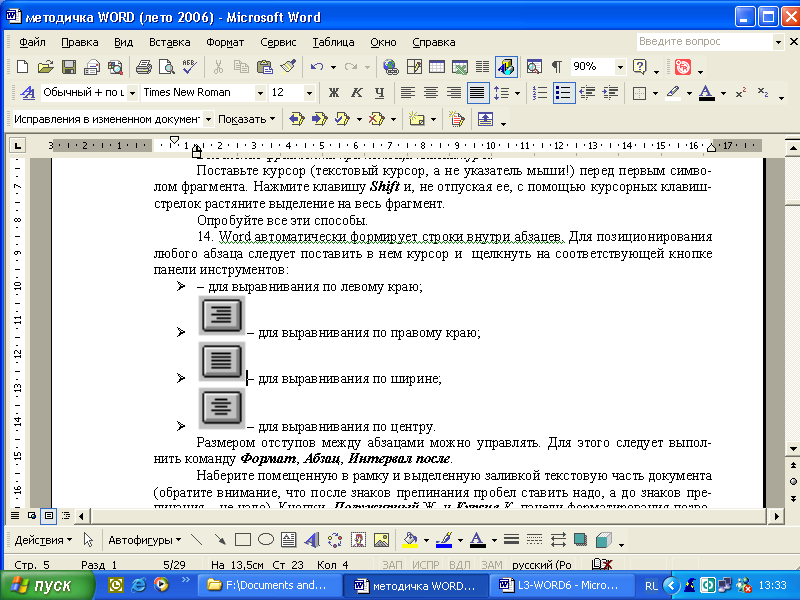800x600 pixels.
Task: Toggle the show paragraph marks button
Action: tap(557, 67)
